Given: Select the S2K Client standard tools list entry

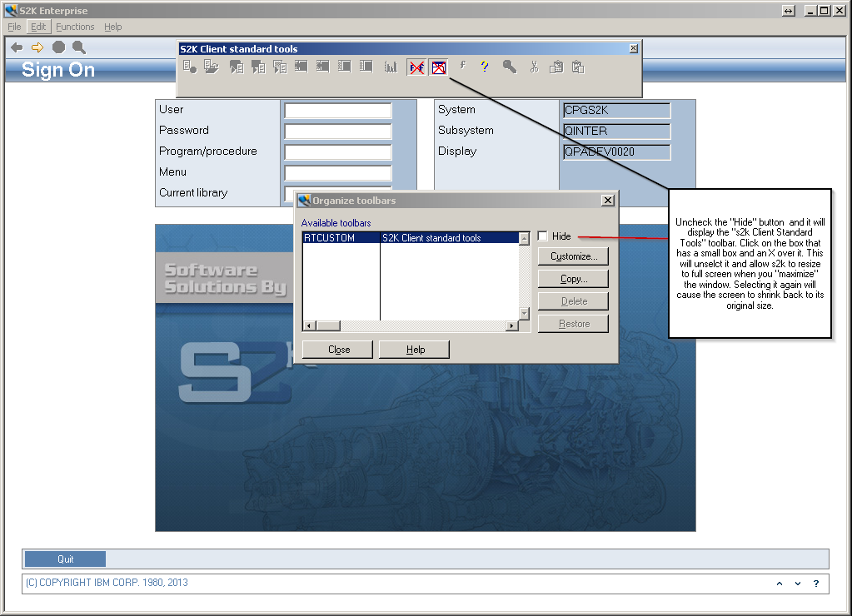Looking at the screenshot, I should [450, 238].
